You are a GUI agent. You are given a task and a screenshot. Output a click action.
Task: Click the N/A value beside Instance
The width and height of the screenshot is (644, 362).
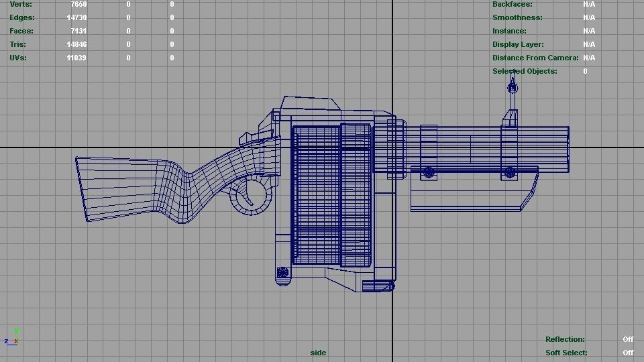(x=589, y=31)
